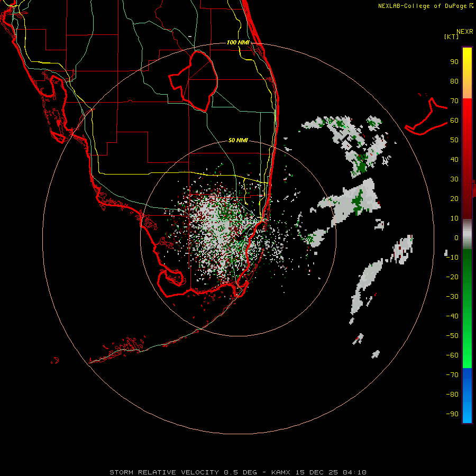Click the 10 value on the velocity scale
Viewport: 476px width, 476px height.
click(x=454, y=218)
